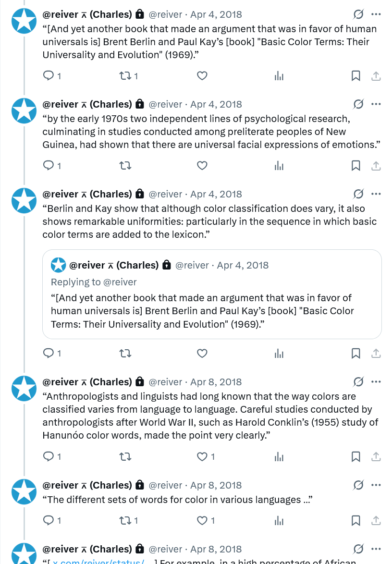Share the 'different sets of words' tweet
The height and width of the screenshot is (564, 392).
pyautogui.click(x=376, y=521)
